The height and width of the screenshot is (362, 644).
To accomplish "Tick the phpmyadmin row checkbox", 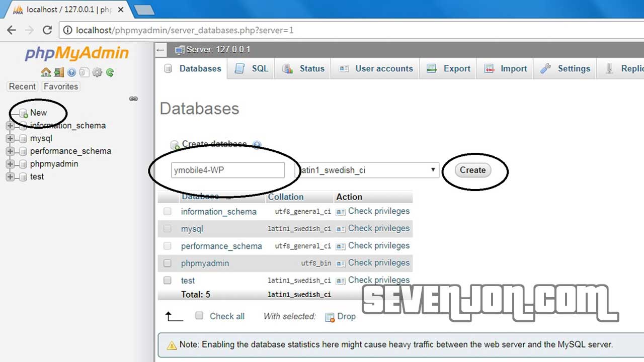I will [168, 263].
